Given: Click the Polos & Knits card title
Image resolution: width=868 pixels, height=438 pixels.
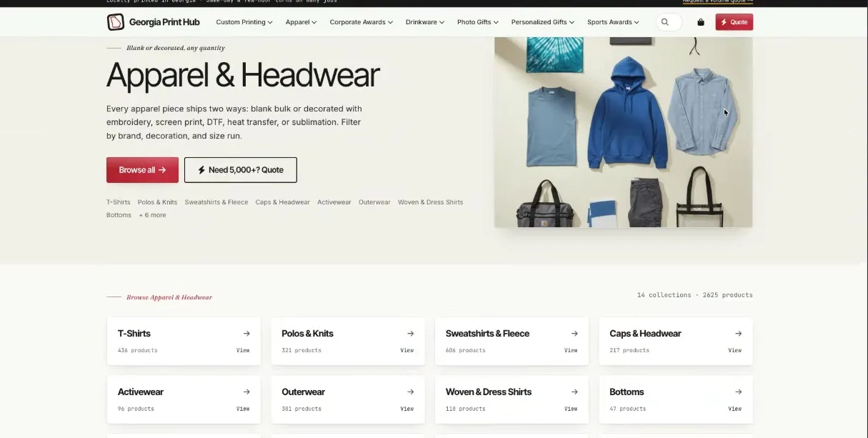Looking at the screenshot, I should point(307,334).
